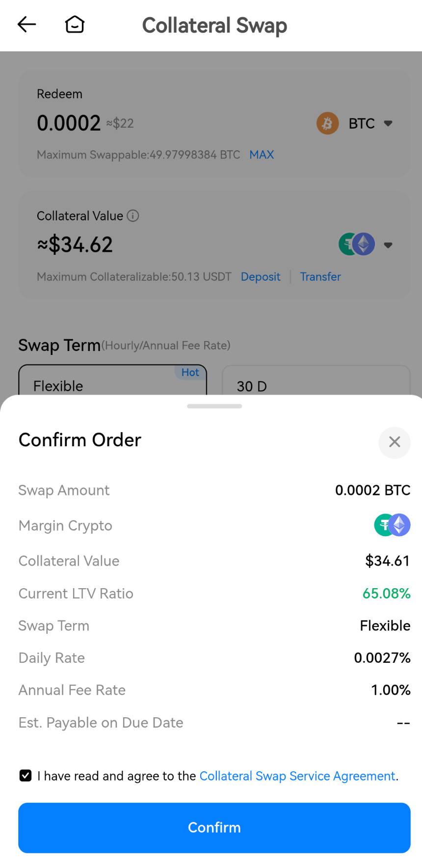Go to home via house icon
The width and height of the screenshot is (422, 868).
(75, 24)
